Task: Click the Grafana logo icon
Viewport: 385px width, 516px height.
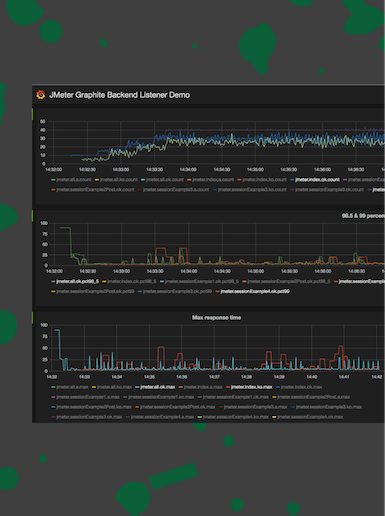Action: 41,95
